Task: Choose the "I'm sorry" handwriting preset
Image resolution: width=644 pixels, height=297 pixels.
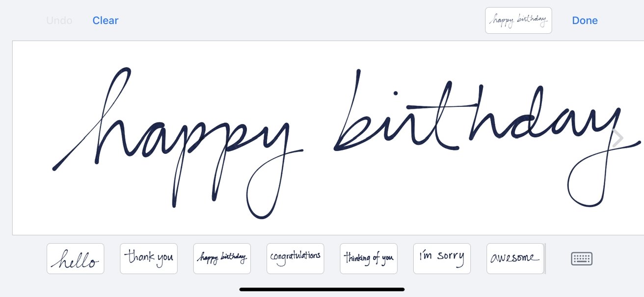Action: click(442, 258)
